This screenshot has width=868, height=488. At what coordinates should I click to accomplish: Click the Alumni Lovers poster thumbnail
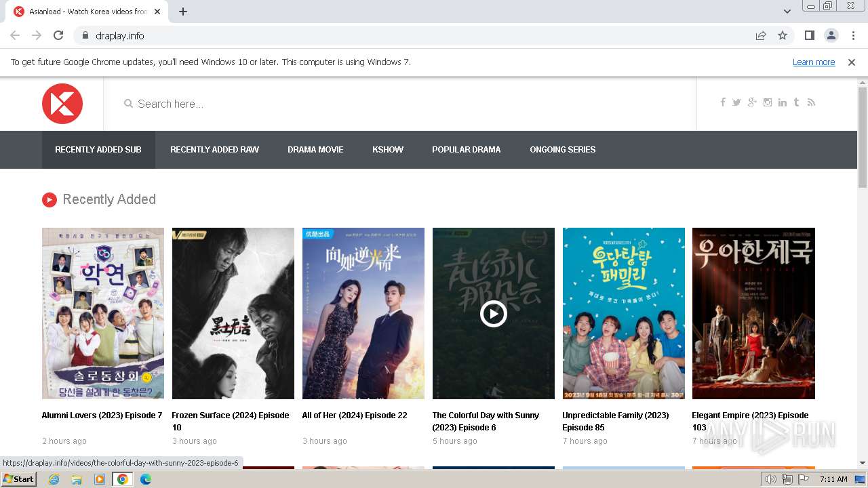click(x=103, y=313)
